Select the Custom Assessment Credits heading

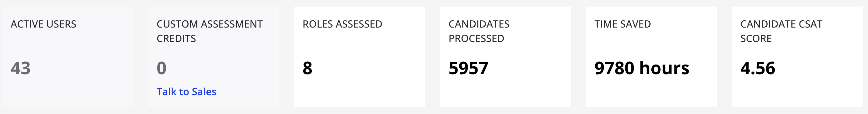(209, 31)
